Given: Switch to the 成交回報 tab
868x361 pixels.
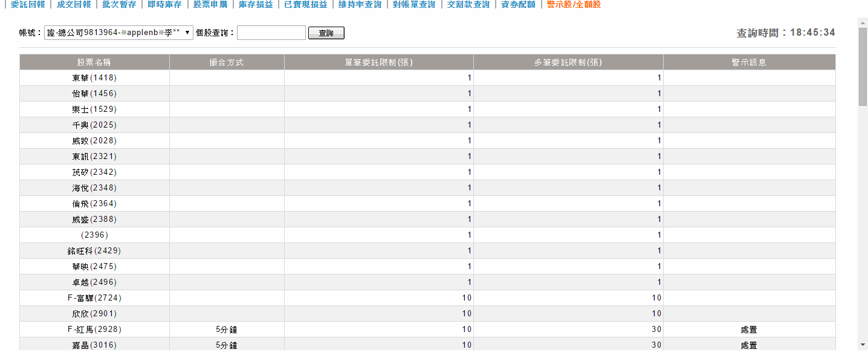Looking at the screenshot, I should pos(74,5).
